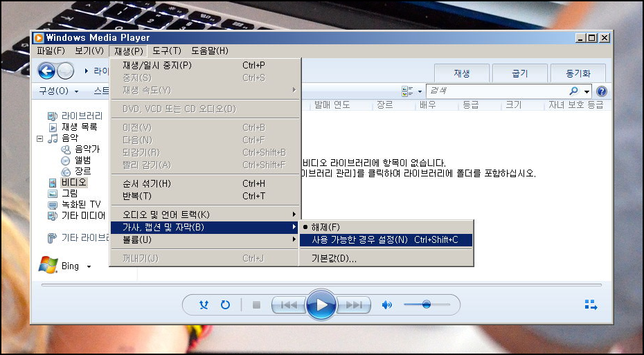Select the 해제(F) radio option
The height and width of the screenshot is (355, 644).
(x=386, y=227)
